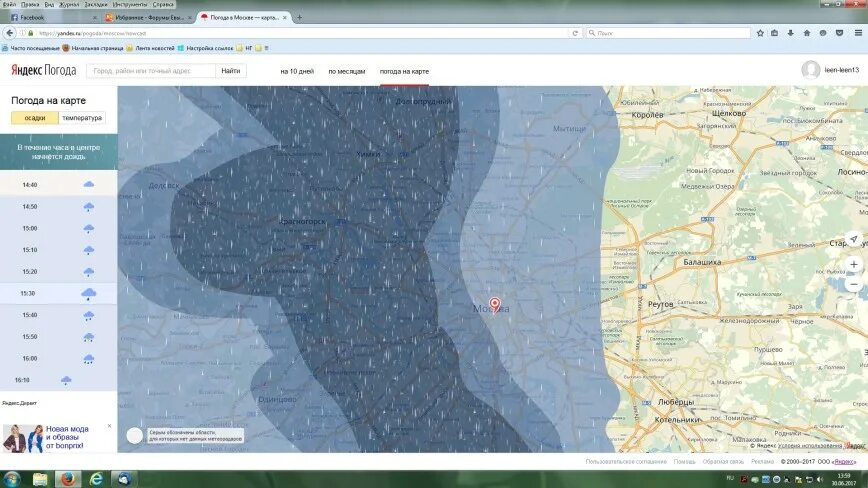Image resolution: width=868 pixels, height=488 pixels.
Task: Open the Начальная страница bookmark
Action: (x=93, y=48)
